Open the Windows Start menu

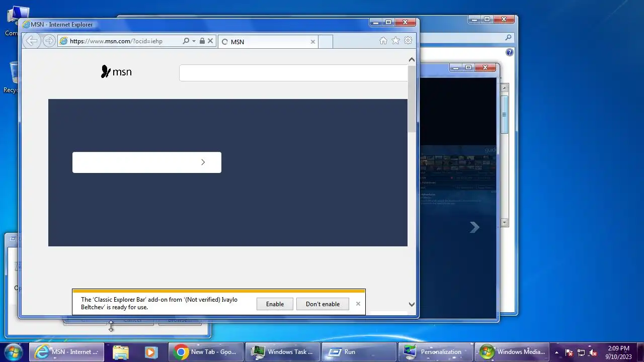13,351
